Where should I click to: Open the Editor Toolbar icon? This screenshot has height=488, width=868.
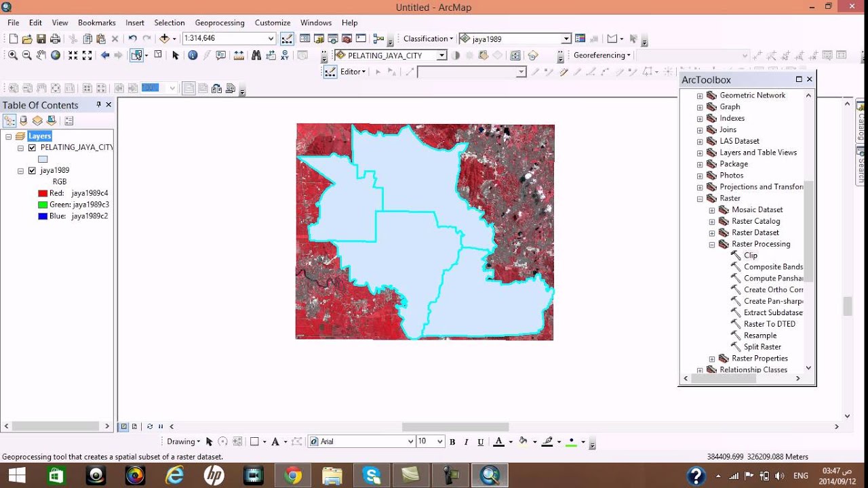coord(287,39)
